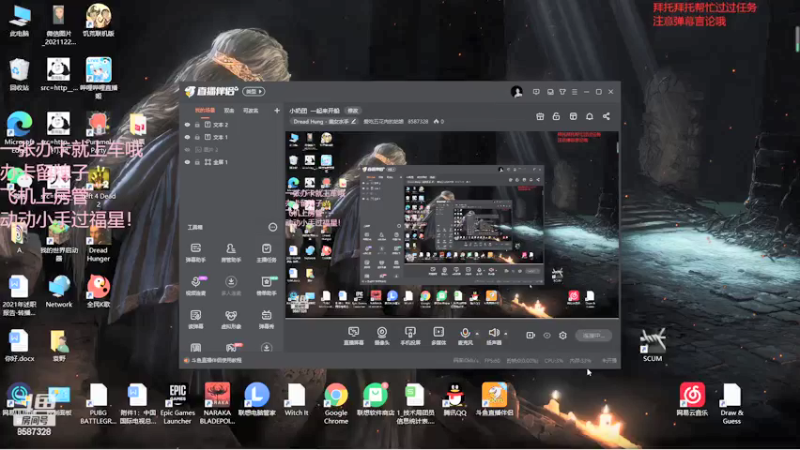Open the message icon in title bar
The width and height of the screenshot is (800, 450).
click(536, 92)
